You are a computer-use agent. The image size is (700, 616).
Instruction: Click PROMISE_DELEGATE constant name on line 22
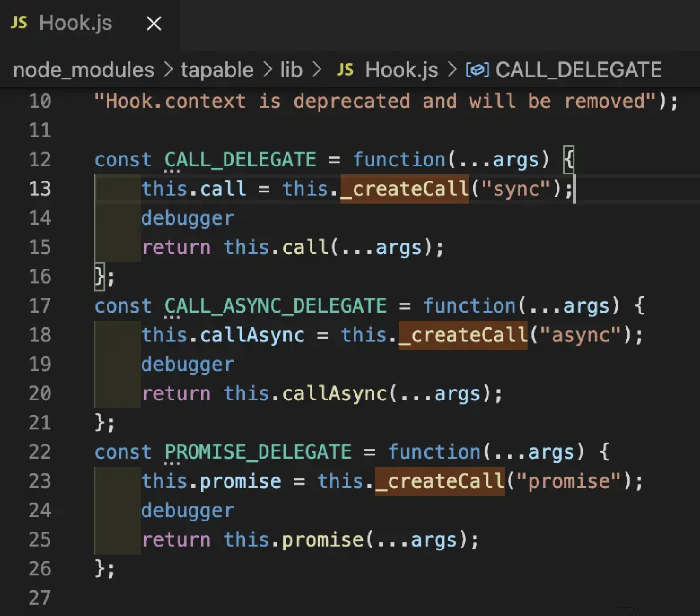(x=258, y=452)
